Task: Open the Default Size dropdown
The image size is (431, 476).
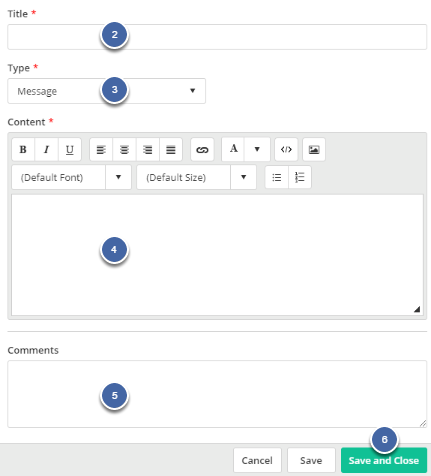Action: click(197, 177)
